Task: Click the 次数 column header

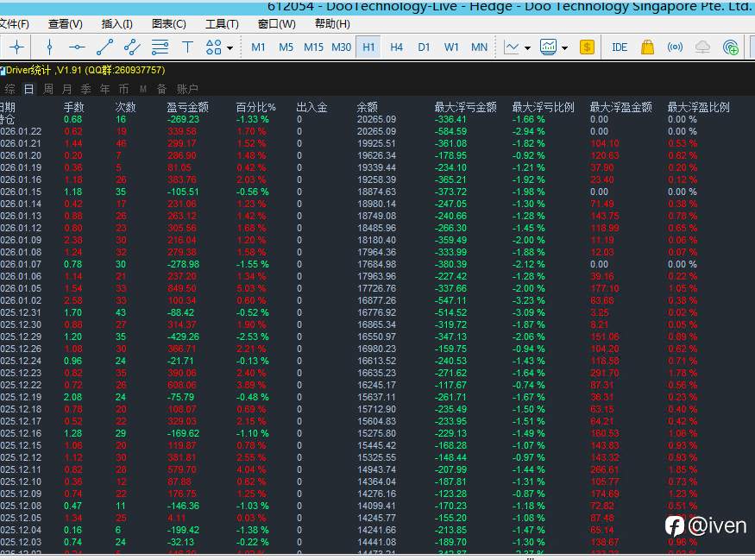Action: (125, 107)
